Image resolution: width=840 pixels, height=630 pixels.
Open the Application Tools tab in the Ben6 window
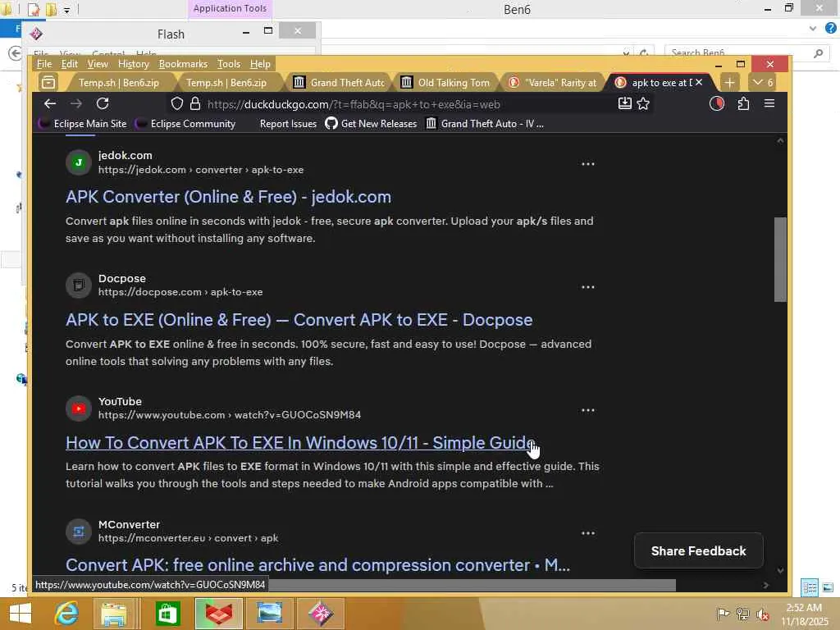point(230,8)
